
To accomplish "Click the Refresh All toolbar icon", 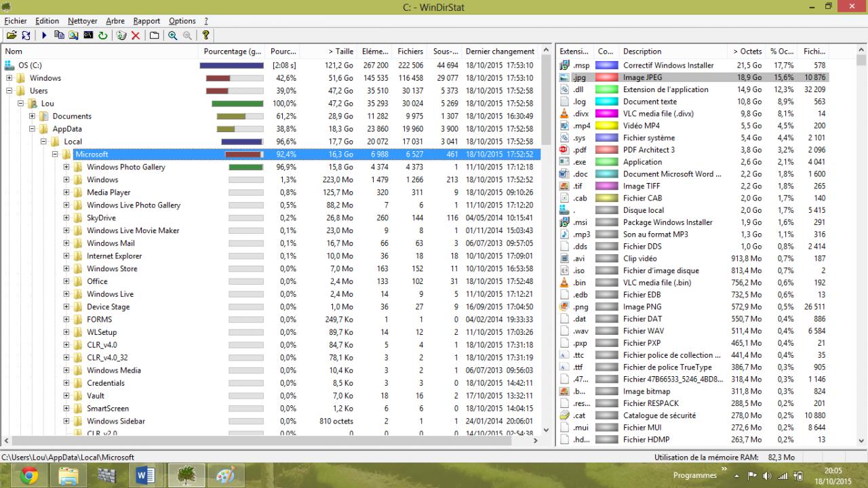I will 26,35.
